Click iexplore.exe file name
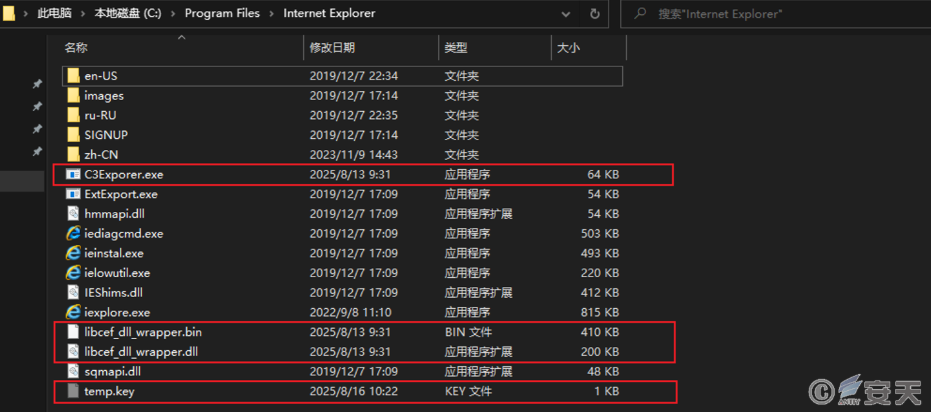This screenshot has height=412, width=931. [117, 312]
